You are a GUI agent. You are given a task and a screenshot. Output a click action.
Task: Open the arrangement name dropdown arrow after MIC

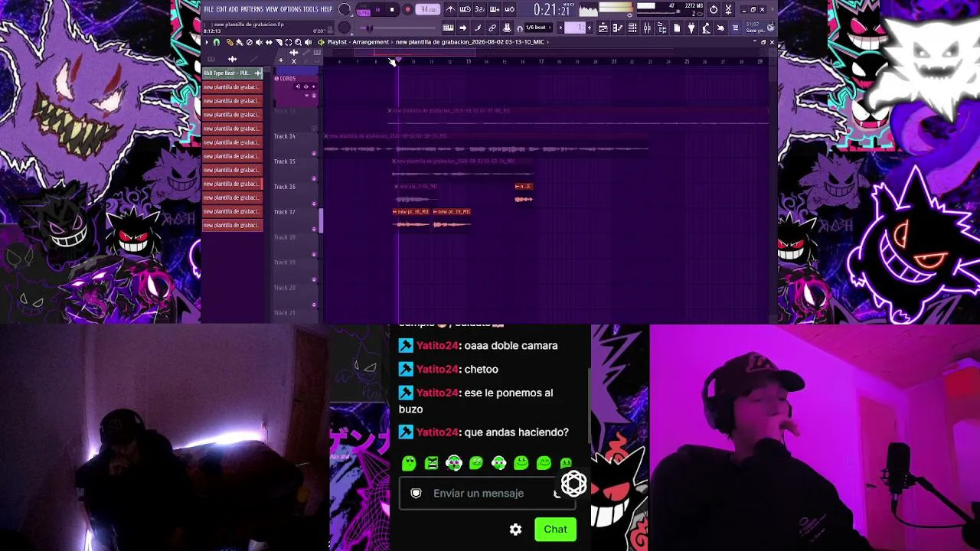point(548,42)
